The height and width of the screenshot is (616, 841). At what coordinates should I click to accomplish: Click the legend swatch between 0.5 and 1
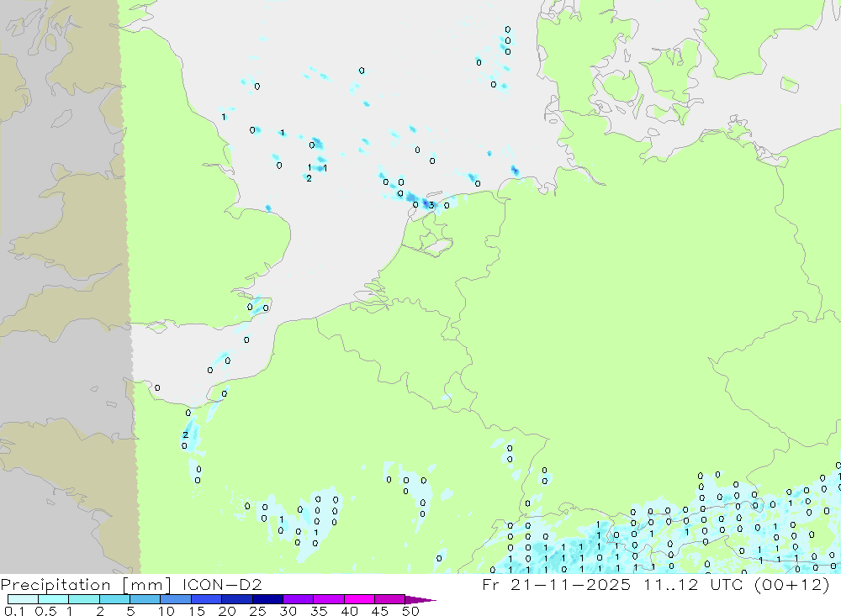point(54,599)
